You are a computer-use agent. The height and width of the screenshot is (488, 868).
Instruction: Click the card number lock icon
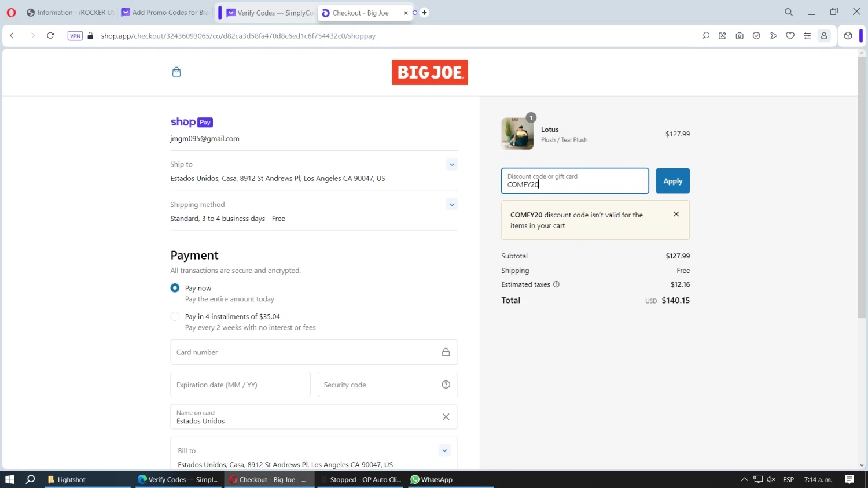446,352
